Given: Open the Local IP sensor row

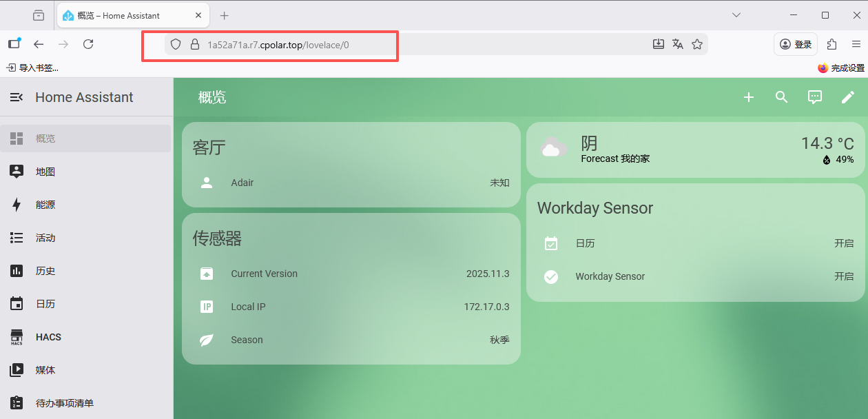Looking at the screenshot, I should (x=351, y=307).
